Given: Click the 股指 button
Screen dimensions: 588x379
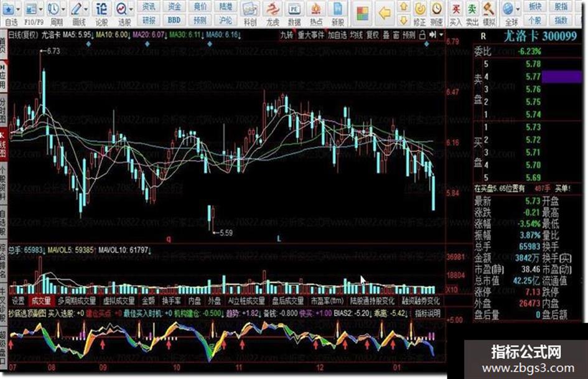Looking at the screenshot, I should (561, 7).
